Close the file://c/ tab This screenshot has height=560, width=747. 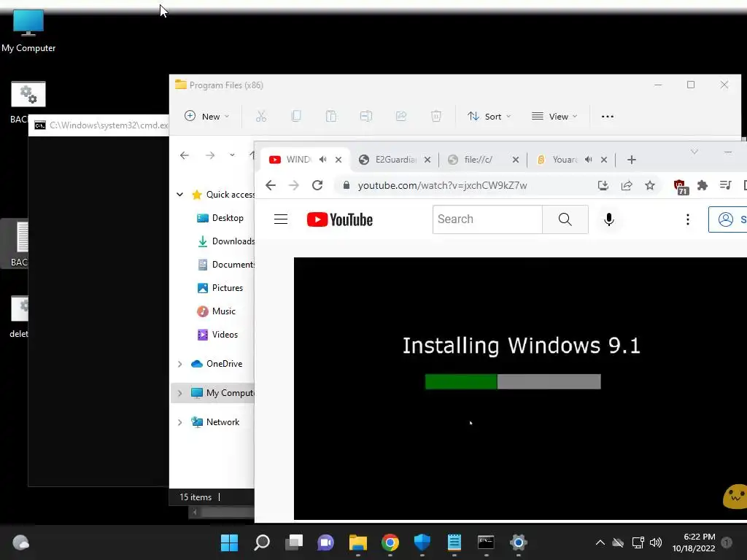coord(516,160)
